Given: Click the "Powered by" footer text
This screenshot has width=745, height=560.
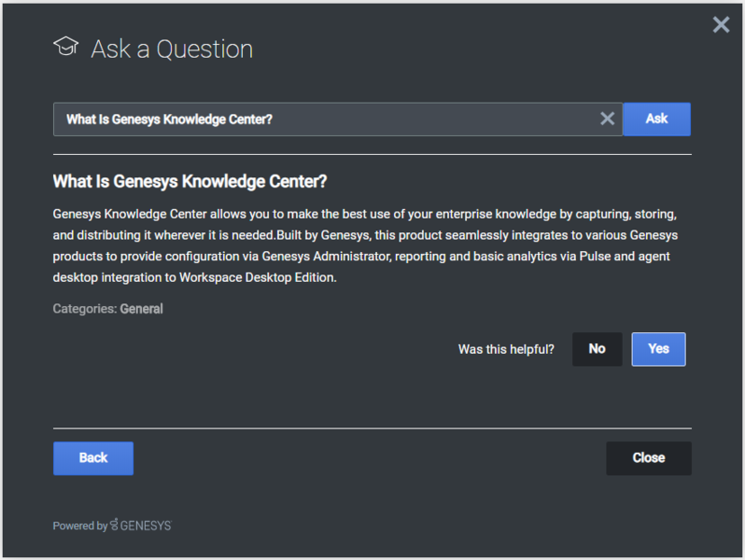Looking at the screenshot, I should (79, 525).
